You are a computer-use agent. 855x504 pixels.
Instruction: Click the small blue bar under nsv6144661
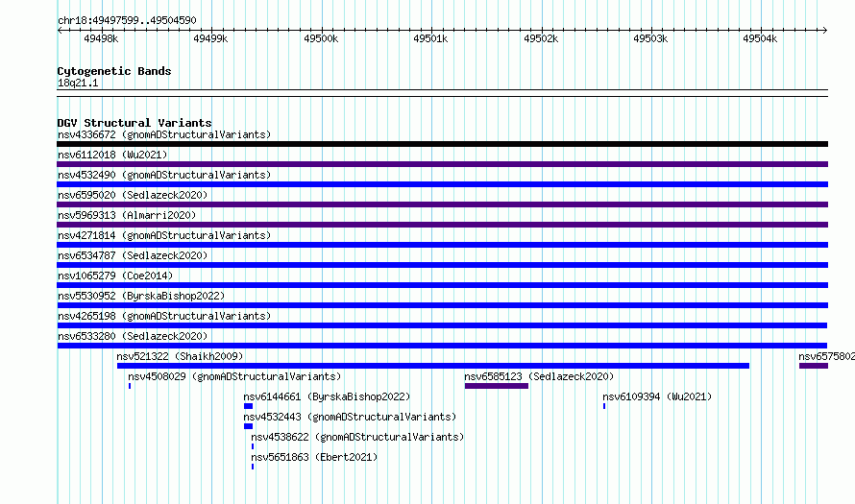click(x=249, y=406)
